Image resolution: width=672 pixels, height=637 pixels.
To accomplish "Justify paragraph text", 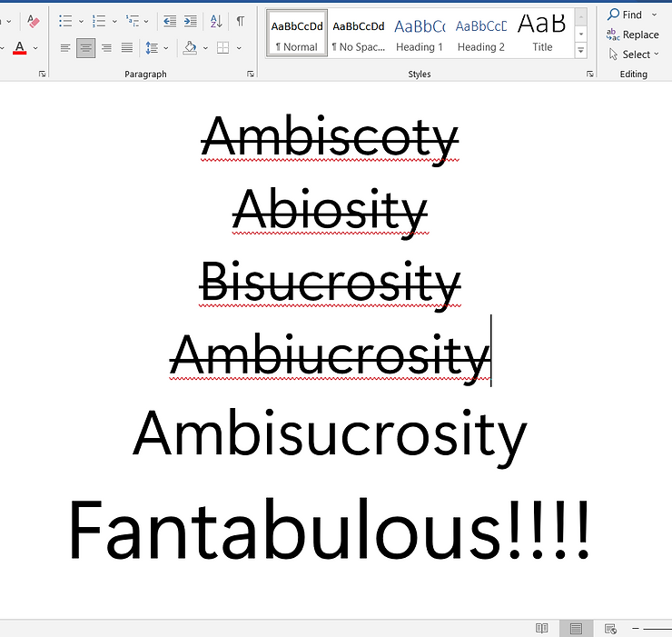I will click(127, 47).
